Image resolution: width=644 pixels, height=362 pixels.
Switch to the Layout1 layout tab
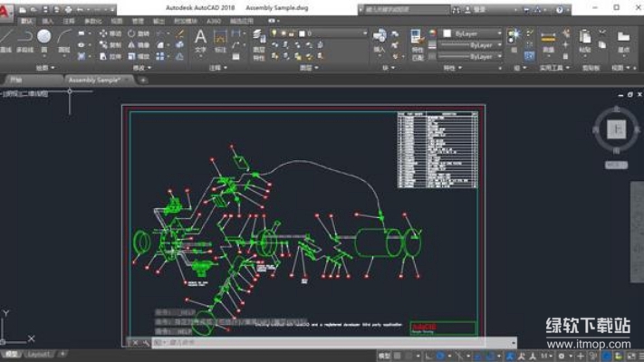pyautogui.click(x=40, y=354)
